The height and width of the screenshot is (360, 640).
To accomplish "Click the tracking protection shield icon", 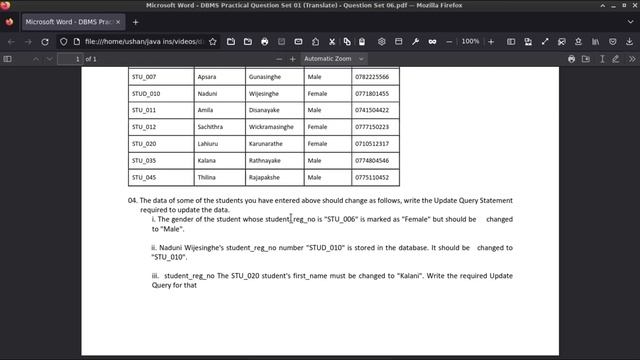I will tap(63, 42).
